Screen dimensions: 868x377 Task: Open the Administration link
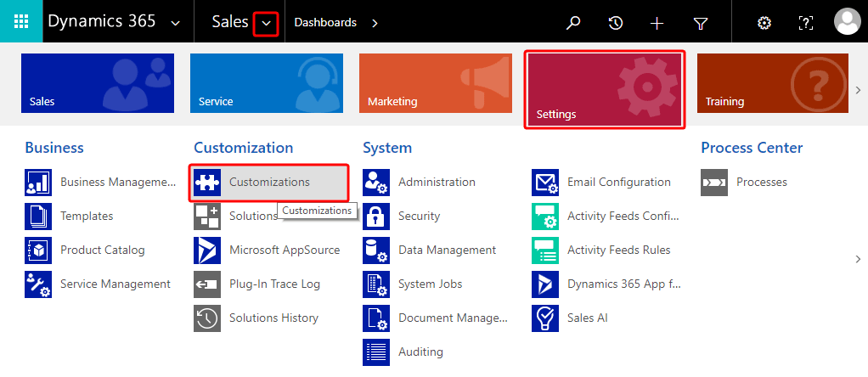pyautogui.click(x=437, y=183)
